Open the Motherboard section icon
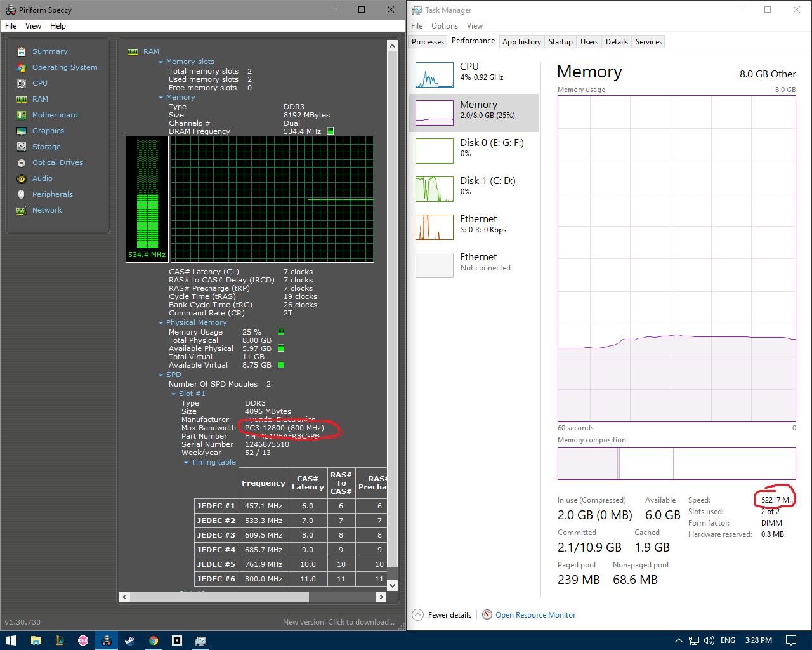 click(x=22, y=115)
